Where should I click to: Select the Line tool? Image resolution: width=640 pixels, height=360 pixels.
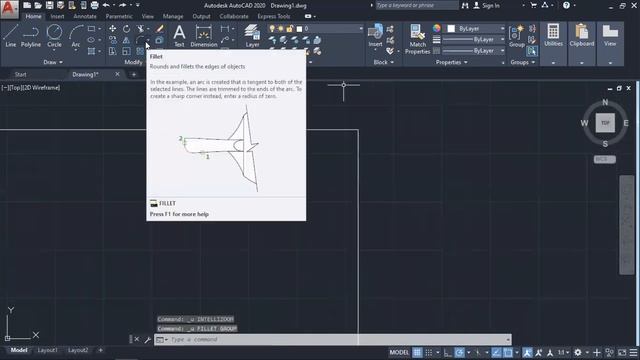point(11,36)
